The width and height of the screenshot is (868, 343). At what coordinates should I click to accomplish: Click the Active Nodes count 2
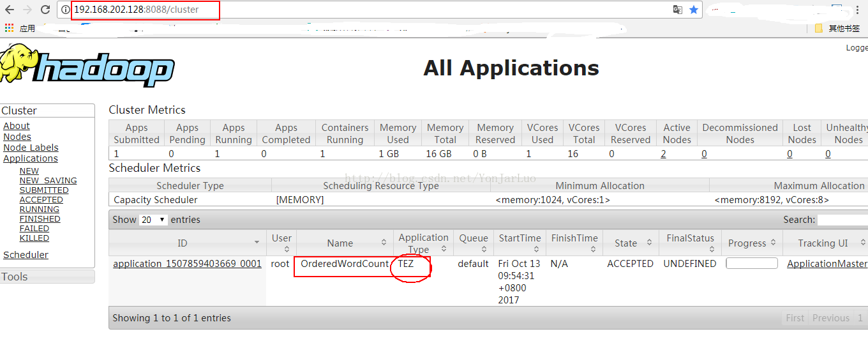point(664,154)
